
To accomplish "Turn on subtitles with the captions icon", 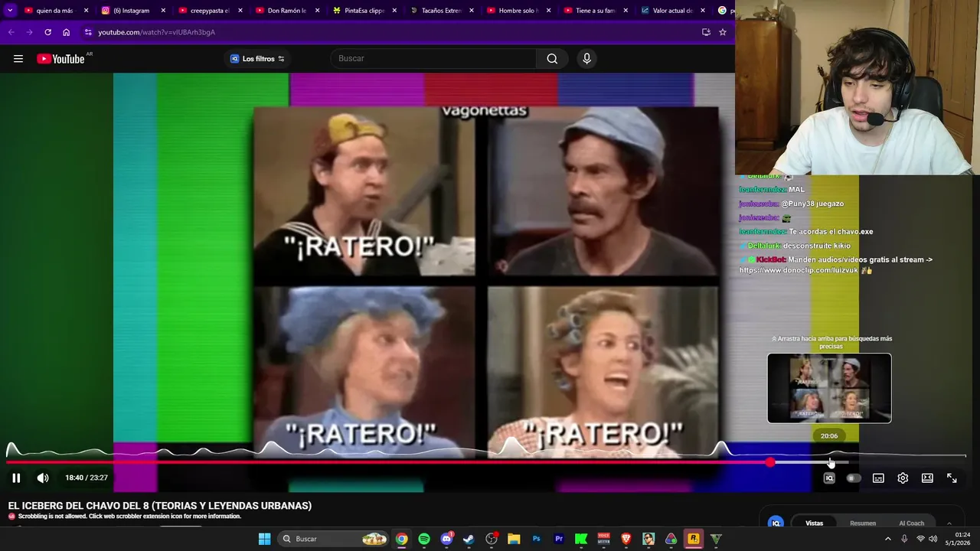I will point(878,478).
